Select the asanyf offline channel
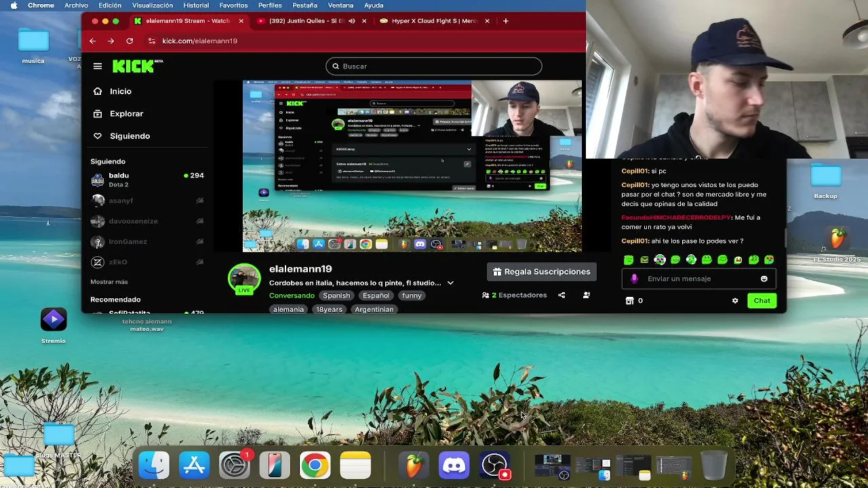This screenshot has height=488, width=868. point(147,201)
